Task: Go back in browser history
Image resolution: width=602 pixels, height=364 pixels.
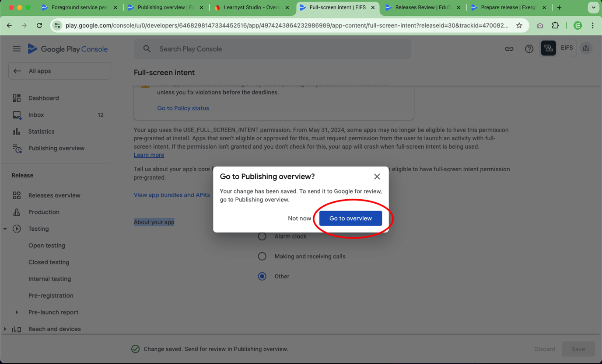Action: coord(10,25)
